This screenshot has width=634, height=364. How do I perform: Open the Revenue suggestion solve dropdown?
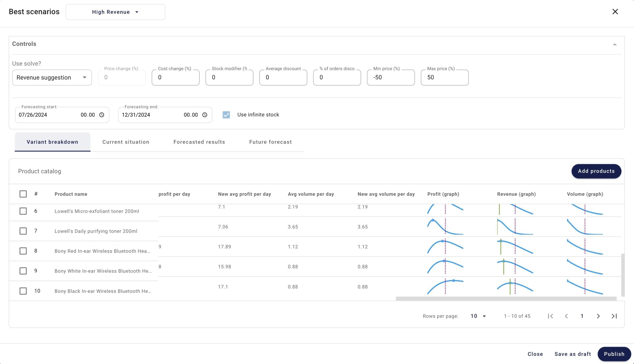click(52, 78)
